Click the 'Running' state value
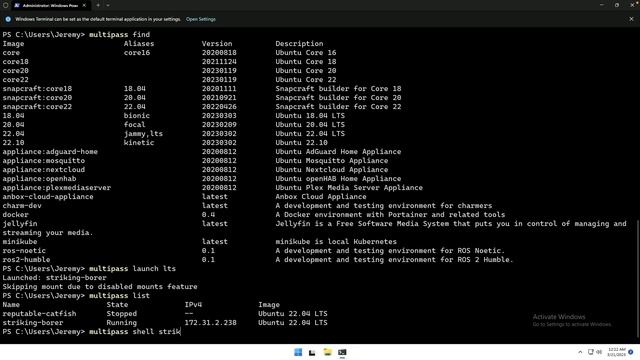The height and width of the screenshot is (360, 640). click(122, 322)
